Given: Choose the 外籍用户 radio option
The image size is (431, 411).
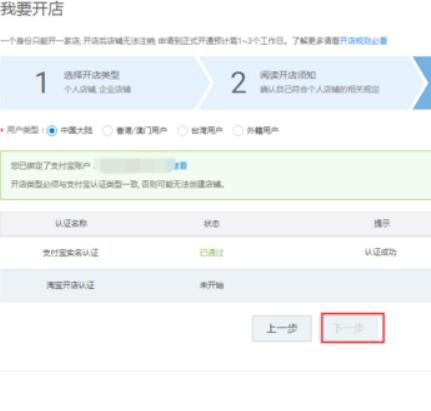Looking at the screenshot, I should pos(238,131).
